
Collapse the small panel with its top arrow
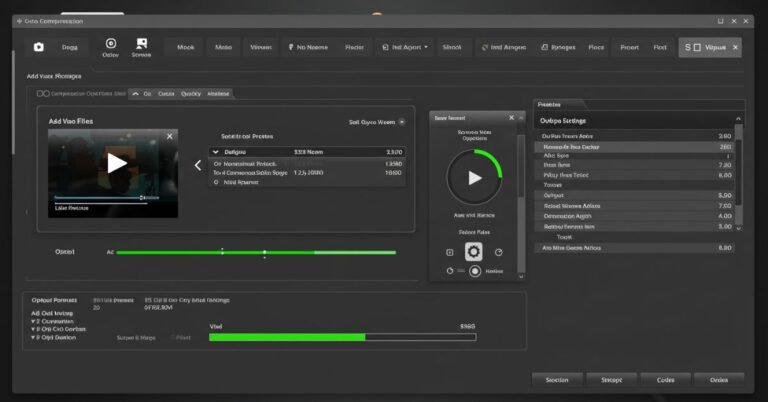tap(521, 118)
